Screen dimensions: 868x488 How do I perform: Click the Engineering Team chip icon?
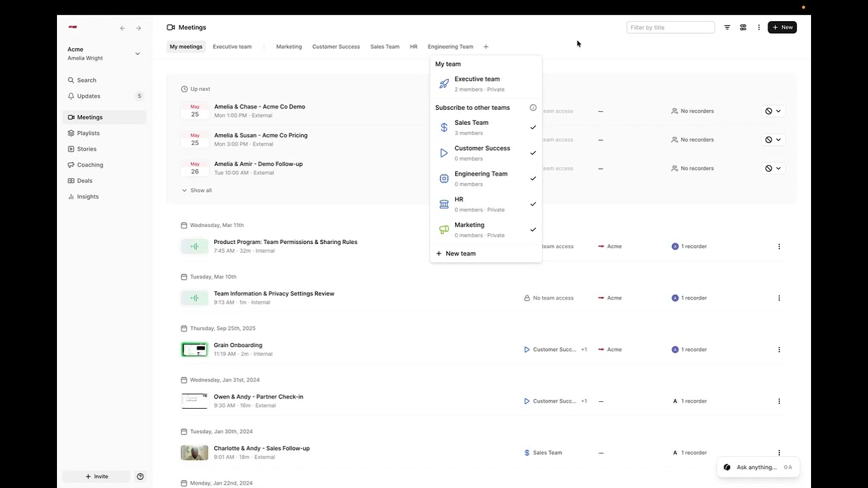click(444, 179)
